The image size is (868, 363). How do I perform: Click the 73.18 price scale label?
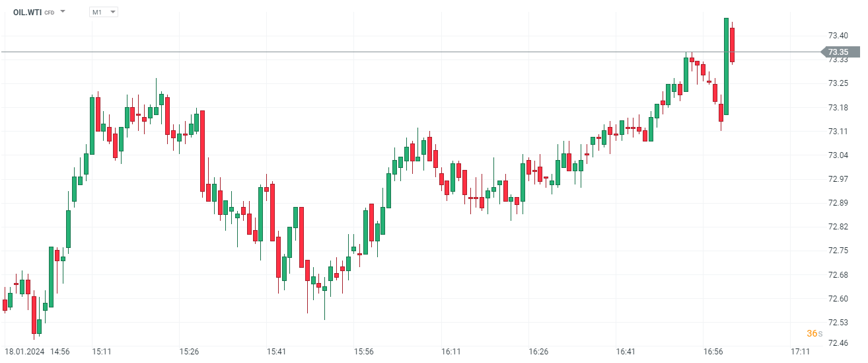pos(838,107)
